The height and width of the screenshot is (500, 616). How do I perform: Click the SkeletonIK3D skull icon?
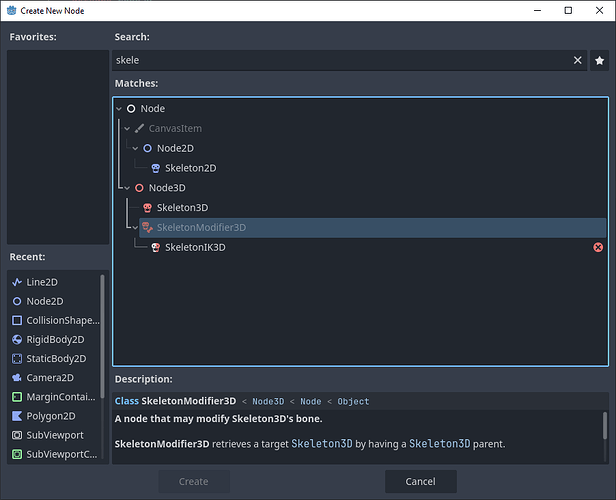pyautogui.click(x=156, y=247)
